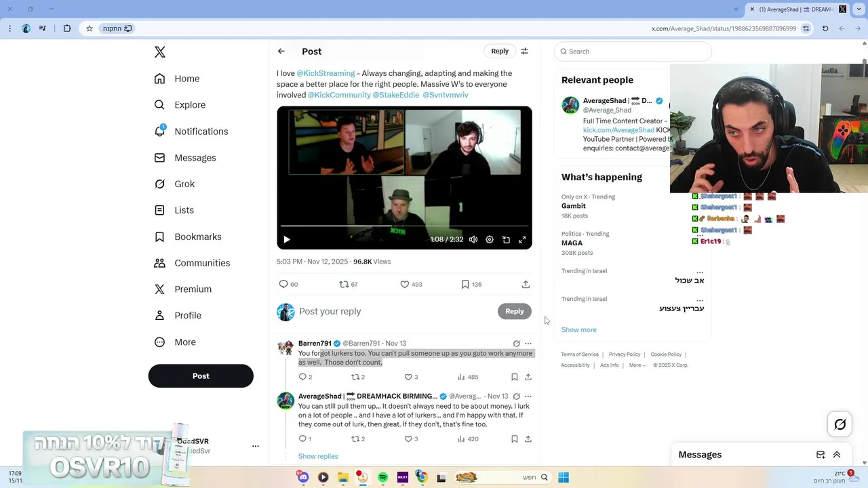This screenshot has width=868, height=488.
Task: Mute the video volume icon
Action: (x=473, y=240)
